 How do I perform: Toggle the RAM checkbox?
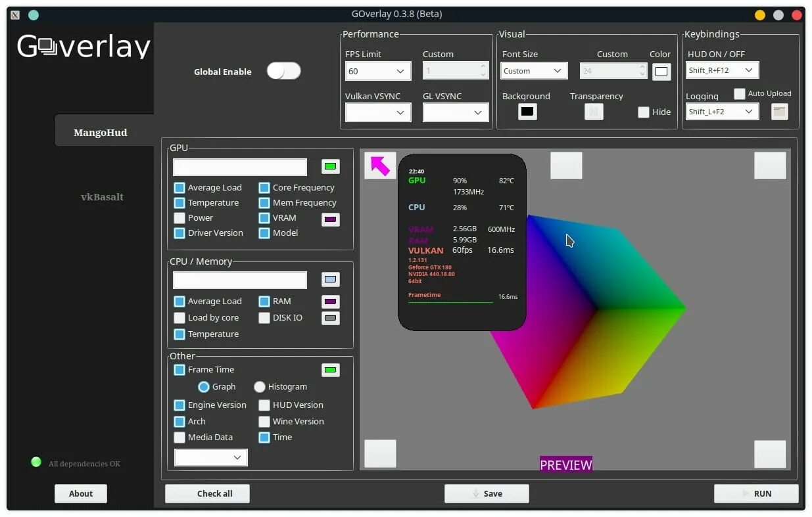tap(264, 301)
